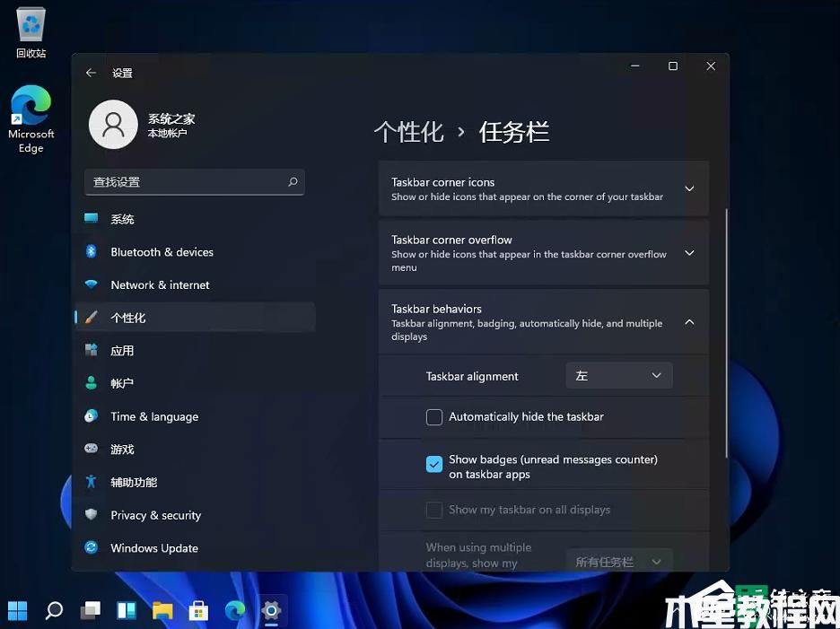Click the 系统 monitor icon in sidebar
This screenshot has height=629, width=840.
pos(91,218)
